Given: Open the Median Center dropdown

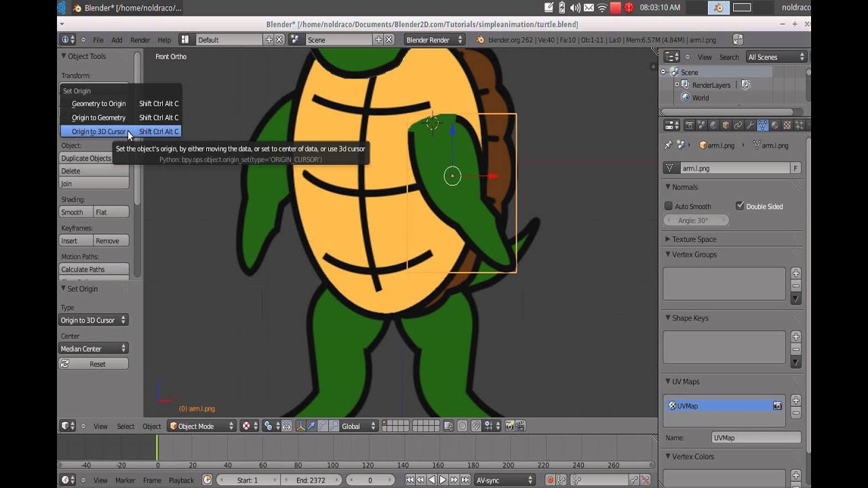Looking at the screenshot, I should pos(94,348).
